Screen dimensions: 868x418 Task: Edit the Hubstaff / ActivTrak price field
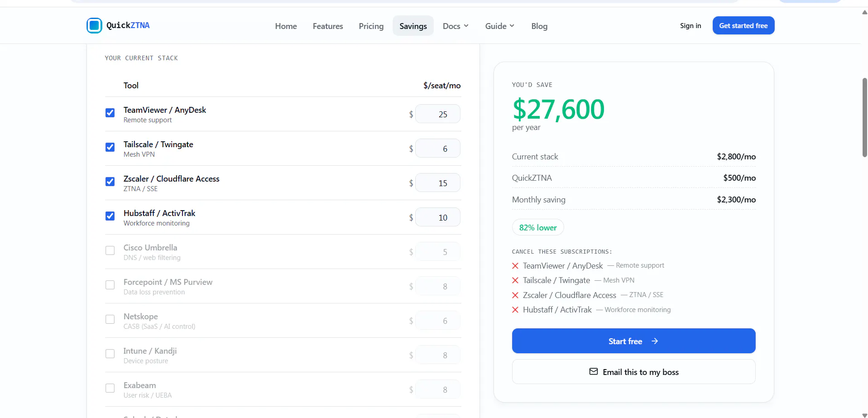click(438, 217)
